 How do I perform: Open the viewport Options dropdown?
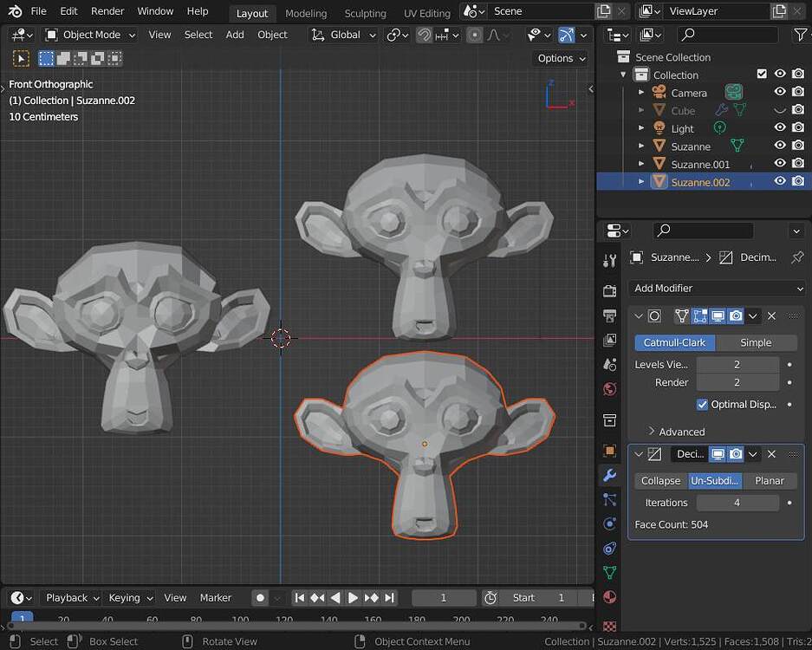click(561, 59)
